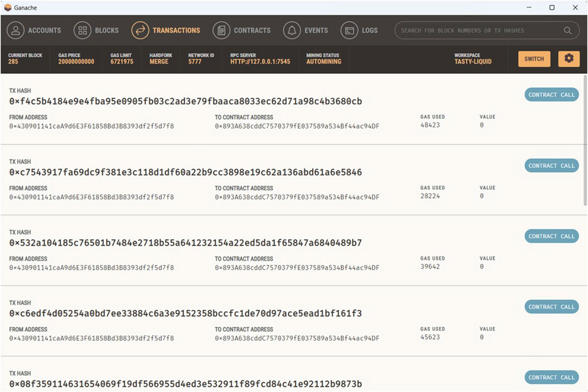Click network ID value 5777
The width and height of the screenshot is (588, 392).
click(x=195, y=62)
